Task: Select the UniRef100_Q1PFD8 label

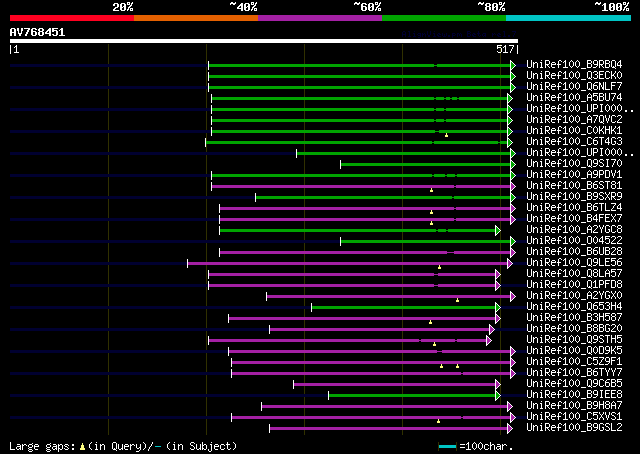Action: (574, 285)
